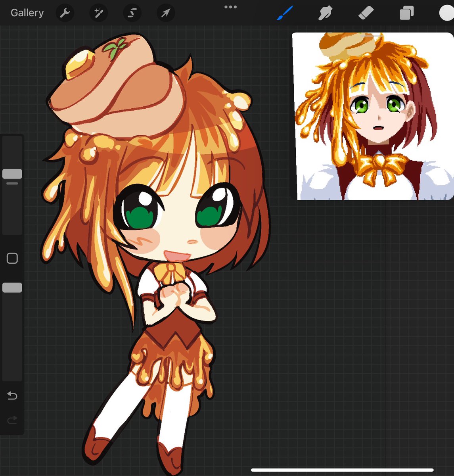Image resolution: width=454 pixels, height=476 pixels.
Task: Open the Gallery
Action: click(27, 13)
